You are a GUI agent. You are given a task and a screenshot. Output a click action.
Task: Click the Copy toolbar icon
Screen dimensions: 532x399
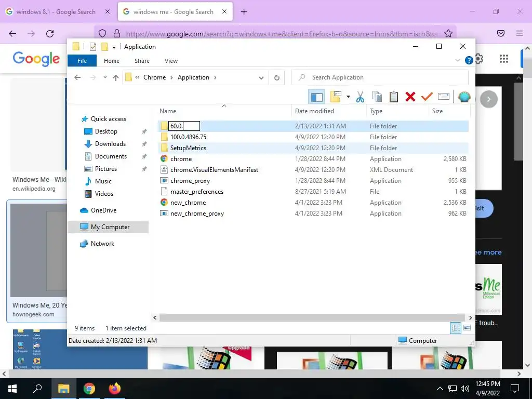377,97
